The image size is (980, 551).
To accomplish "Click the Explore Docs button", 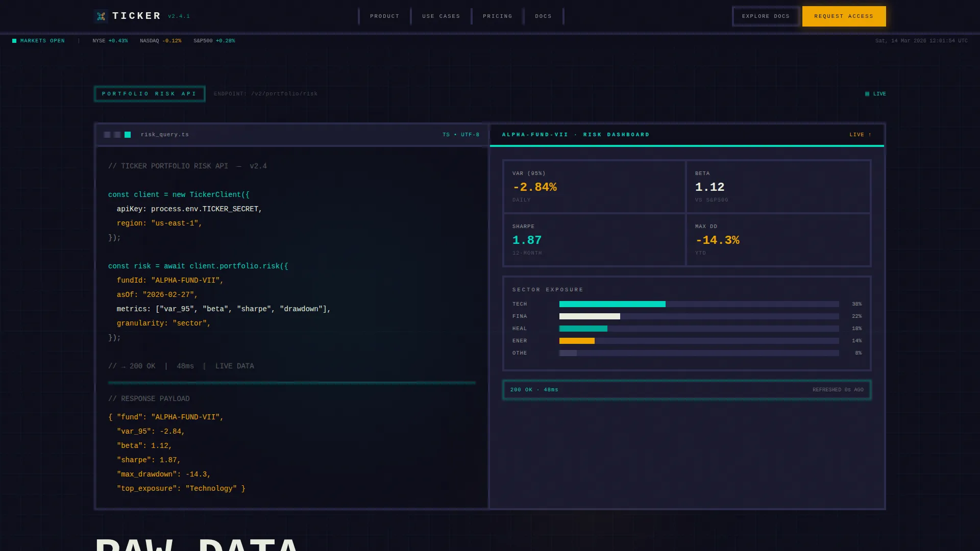I will click(766, 16).
